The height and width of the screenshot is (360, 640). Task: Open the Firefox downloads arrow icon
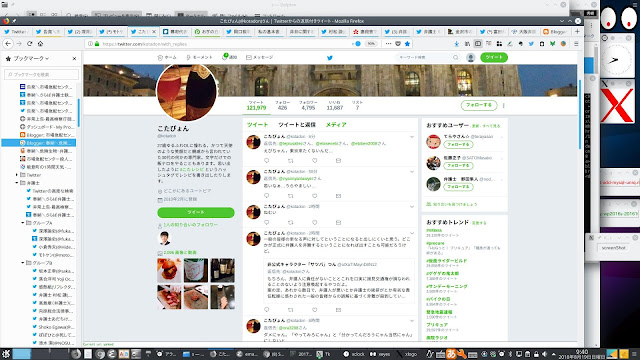(x=456, y=44)
